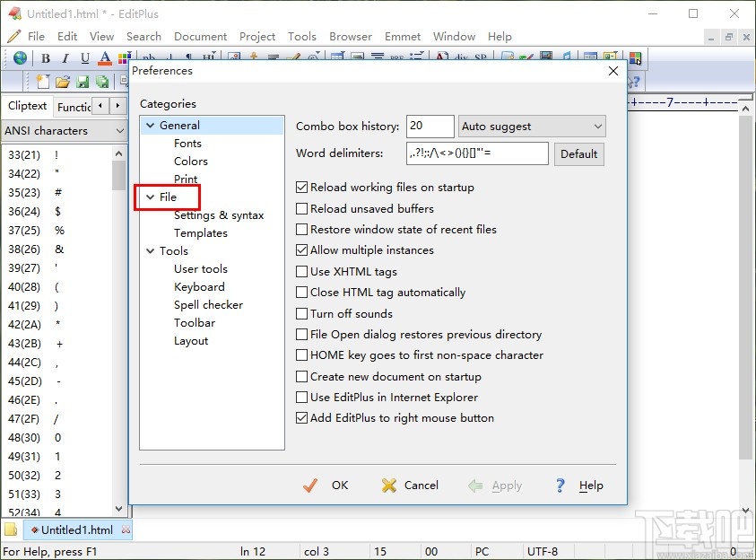Click the yellow document selector icon
Image resolution: width=756 pixels, height=560 pixels.
click(10, 529)
